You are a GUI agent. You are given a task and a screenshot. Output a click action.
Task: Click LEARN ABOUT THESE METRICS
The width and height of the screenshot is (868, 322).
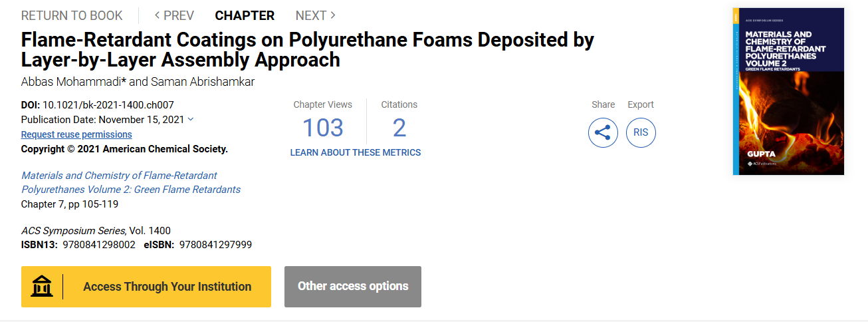point(356,152)
